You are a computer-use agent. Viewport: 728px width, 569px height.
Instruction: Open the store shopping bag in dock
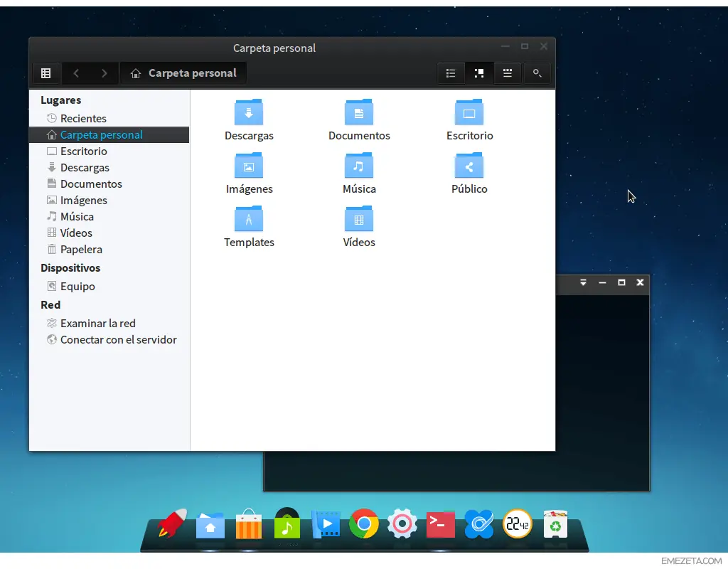[249, 524]
